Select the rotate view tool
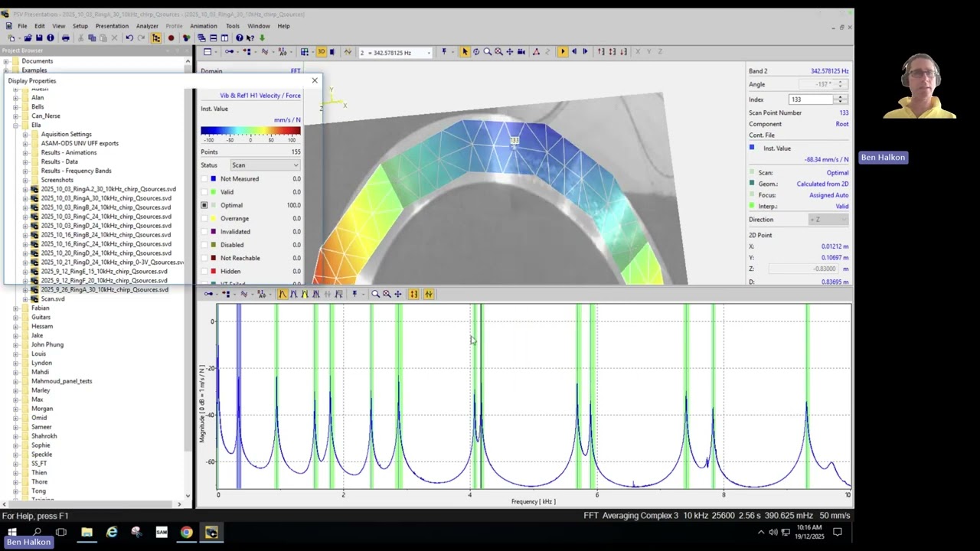 point(476,52)
